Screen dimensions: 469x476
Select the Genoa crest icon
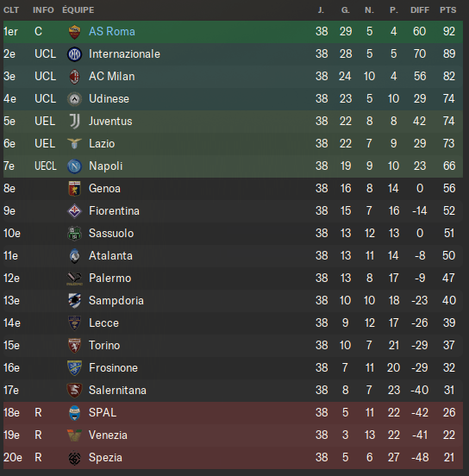[x=74, y=189]
